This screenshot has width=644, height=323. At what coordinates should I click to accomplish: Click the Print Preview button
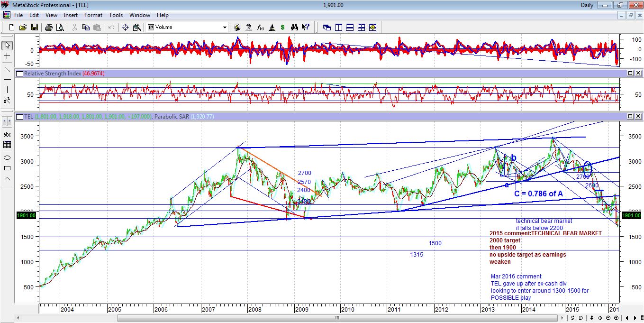[x=60, y=27]
